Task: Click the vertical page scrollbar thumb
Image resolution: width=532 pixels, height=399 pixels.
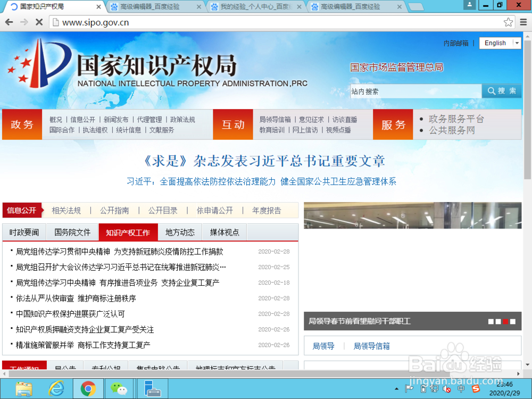Action: click(x=528, y=110)
